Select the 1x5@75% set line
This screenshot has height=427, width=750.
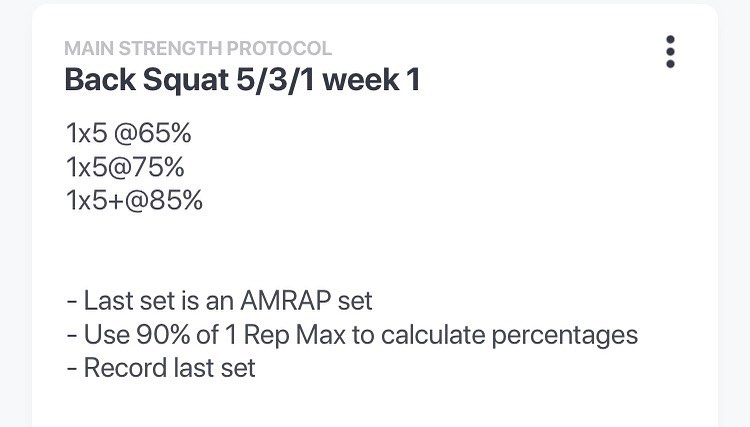(x=124, y=168)
